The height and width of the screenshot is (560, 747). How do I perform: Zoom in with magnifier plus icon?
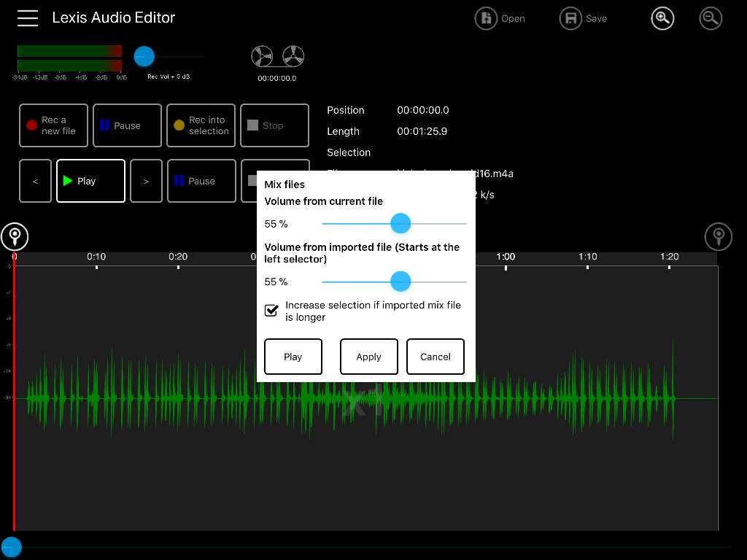662,18
